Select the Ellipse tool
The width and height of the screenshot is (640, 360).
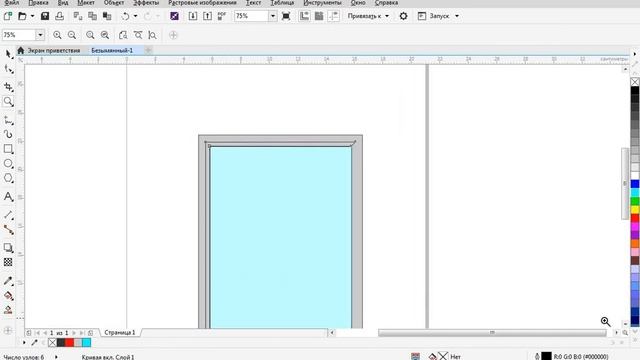tap(9, 164)
